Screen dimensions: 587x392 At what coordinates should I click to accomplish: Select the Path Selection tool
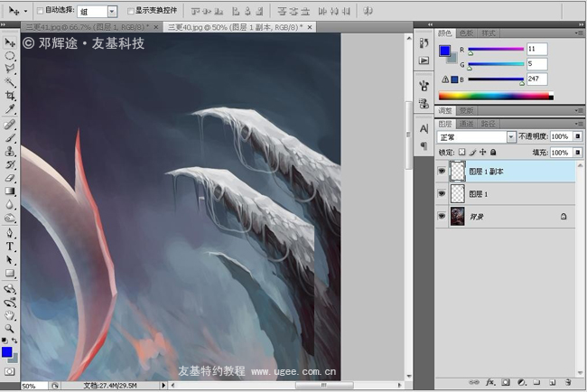[x=10, y=260]
